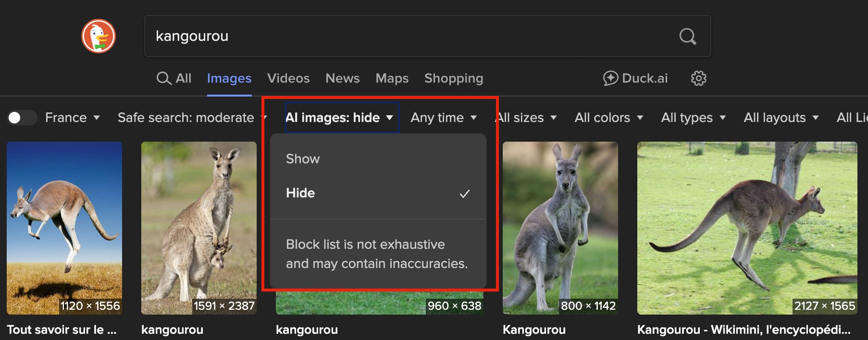Open the partially hidden 960 × 638 image

pos(380,303)
